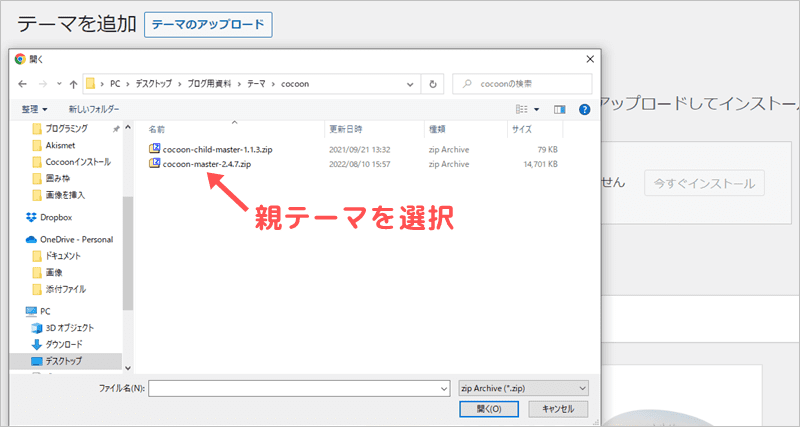Toggle the preview pane icon

click(x=559, y=108)
